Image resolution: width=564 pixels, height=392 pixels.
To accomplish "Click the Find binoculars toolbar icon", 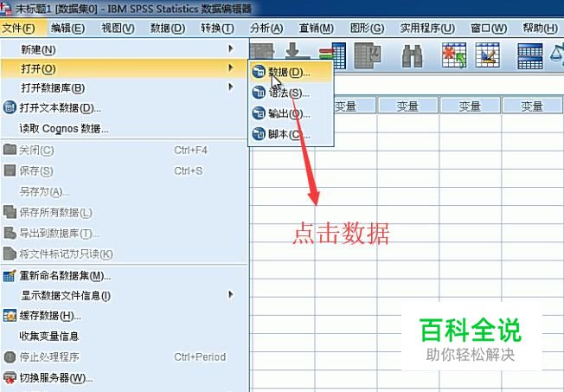I will coord(413,55).
